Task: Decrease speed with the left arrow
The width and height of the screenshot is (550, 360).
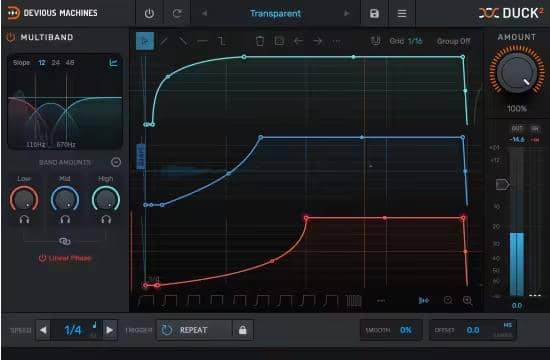Action: click(43, 330)
